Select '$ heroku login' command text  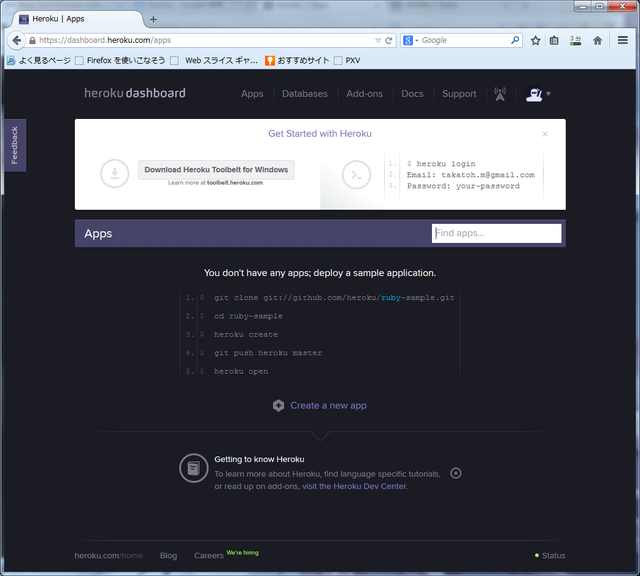441,164
